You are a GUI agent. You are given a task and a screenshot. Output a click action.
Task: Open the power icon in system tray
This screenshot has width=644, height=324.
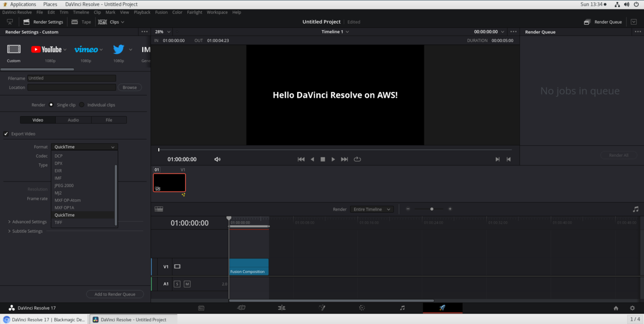(x=636, y=4)
